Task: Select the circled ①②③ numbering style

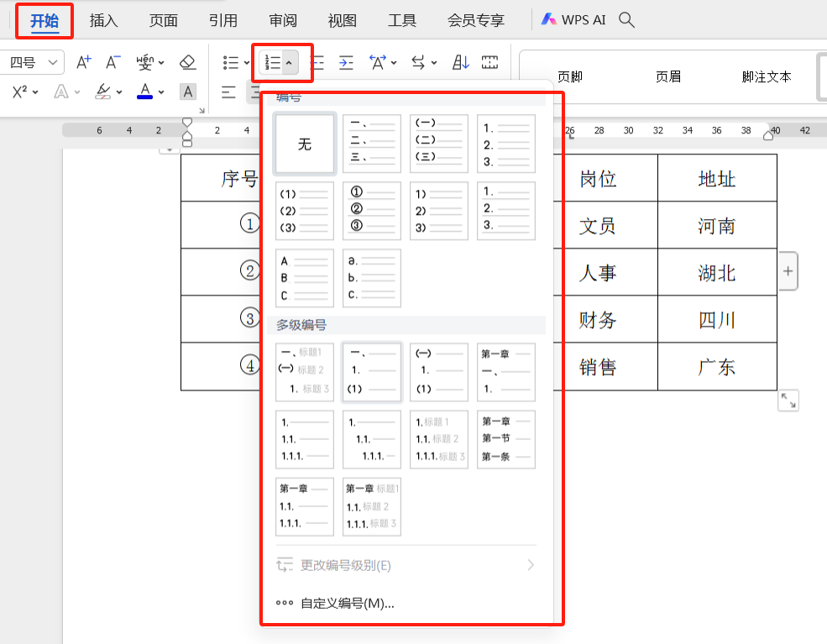Action: coord(372,211)
